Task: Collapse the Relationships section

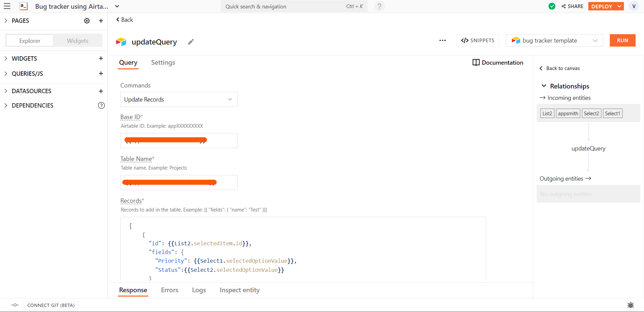Action: (x=544, y=86)
